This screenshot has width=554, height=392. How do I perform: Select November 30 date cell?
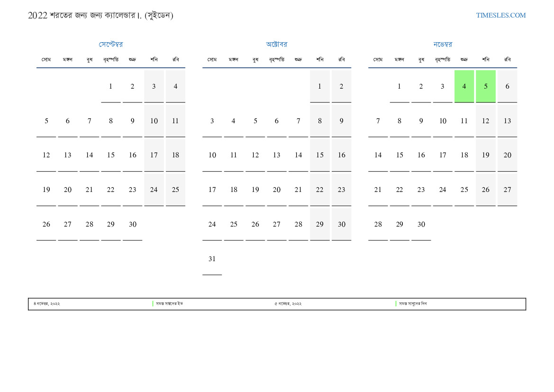[x=421, y=224]
